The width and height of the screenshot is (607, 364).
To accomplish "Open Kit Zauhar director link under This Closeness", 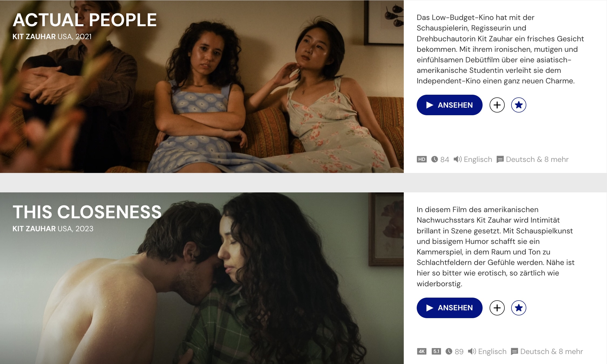I will pos(34,229).
